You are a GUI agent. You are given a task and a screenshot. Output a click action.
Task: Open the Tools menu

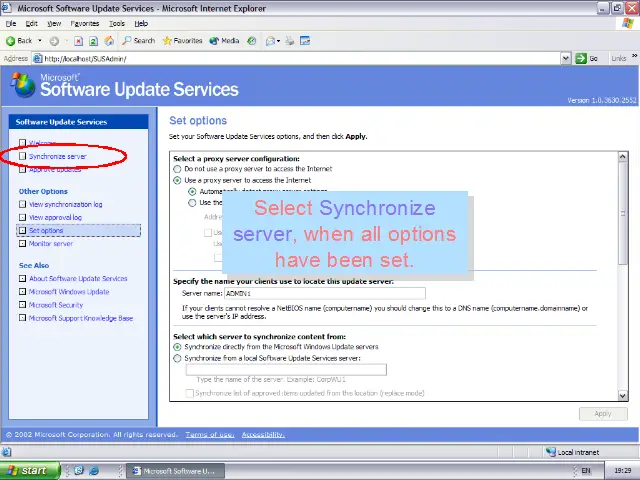117,24
